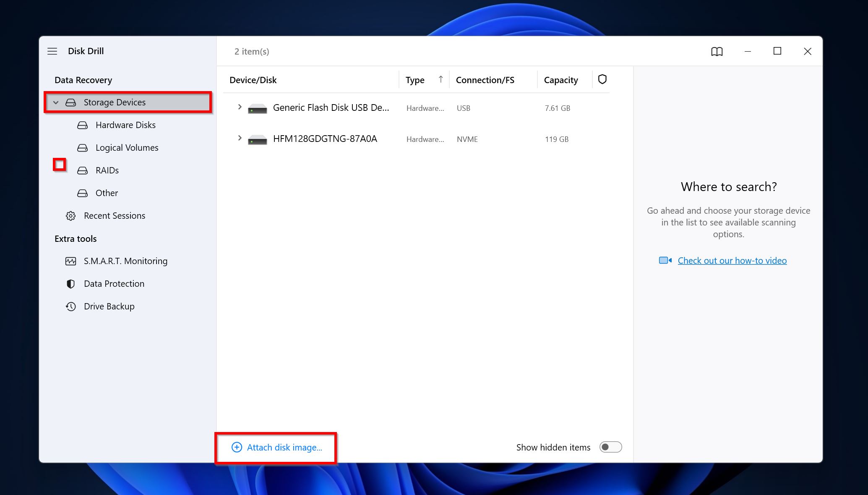
Task: Expand the Generic Flash Disk USB entry
Action: [x=238, y=108]
